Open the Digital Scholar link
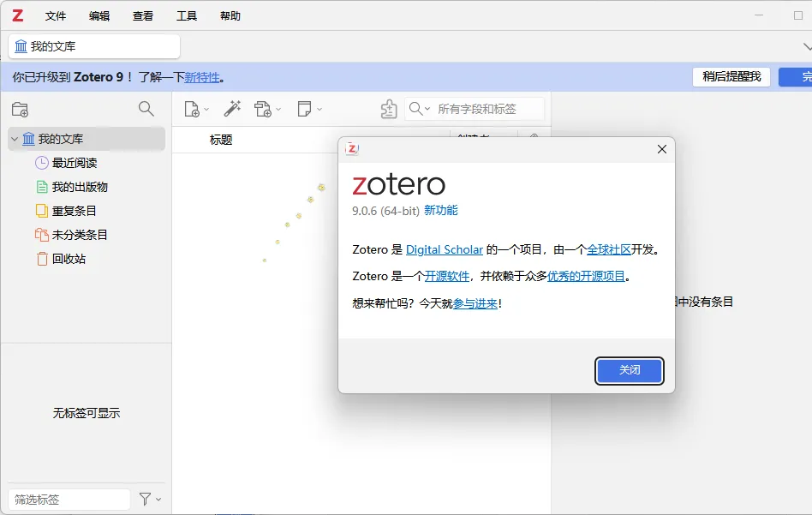This screenshot has width=812, height=515. 445,249
